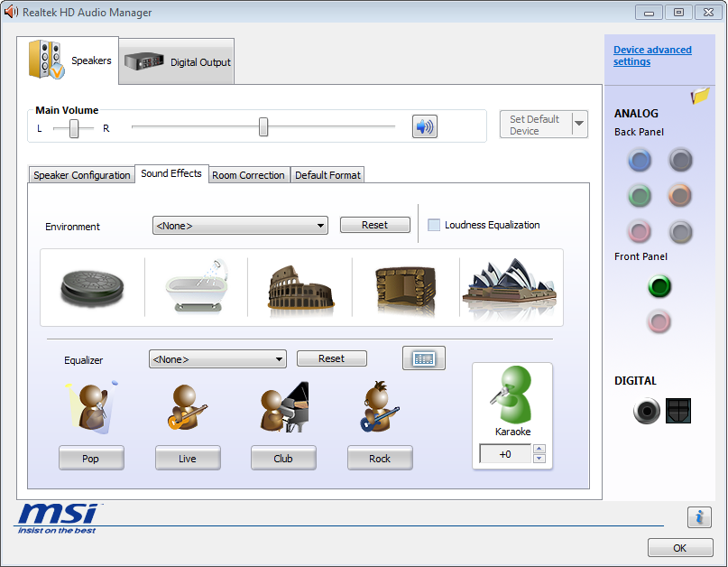Click the L-R balance slider handle
The image size is (728, 567).
point(74,128)
